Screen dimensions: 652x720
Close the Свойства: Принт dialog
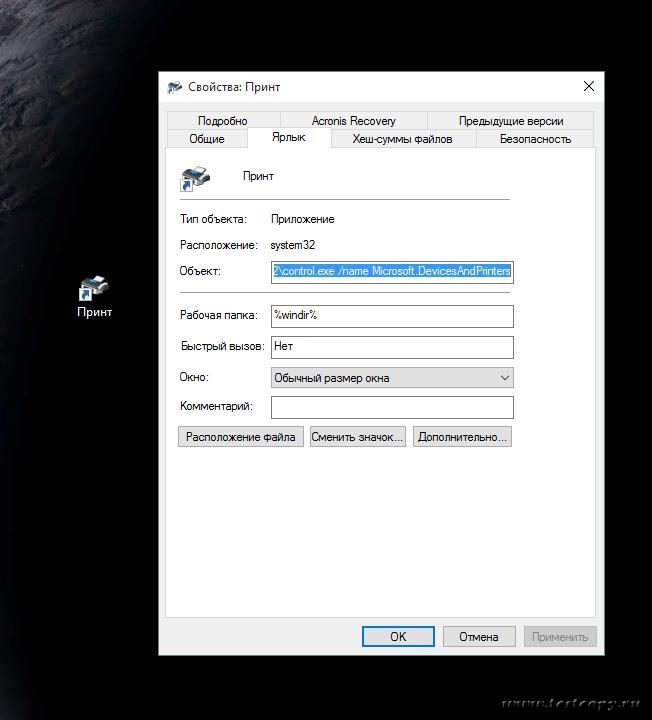pyautogui.click(x=588, y=87)
